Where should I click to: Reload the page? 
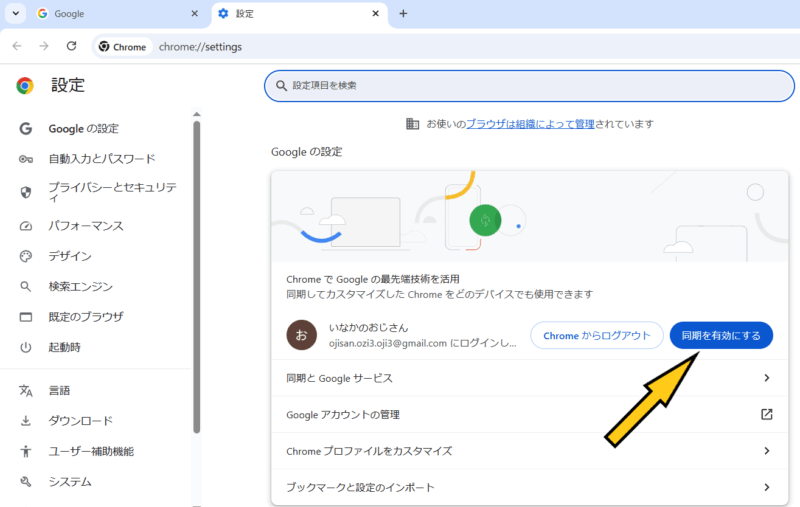71,46
